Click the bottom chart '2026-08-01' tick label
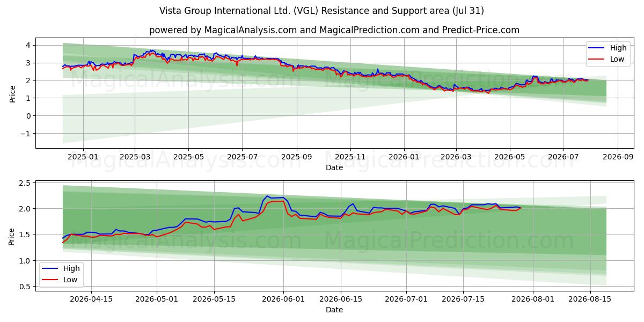The image size is (644, 322). 533,299
